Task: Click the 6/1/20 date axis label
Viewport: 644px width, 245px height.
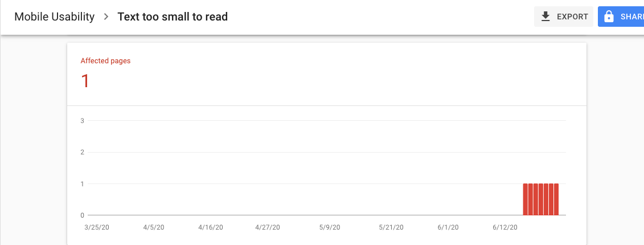Action: [448, 227]
